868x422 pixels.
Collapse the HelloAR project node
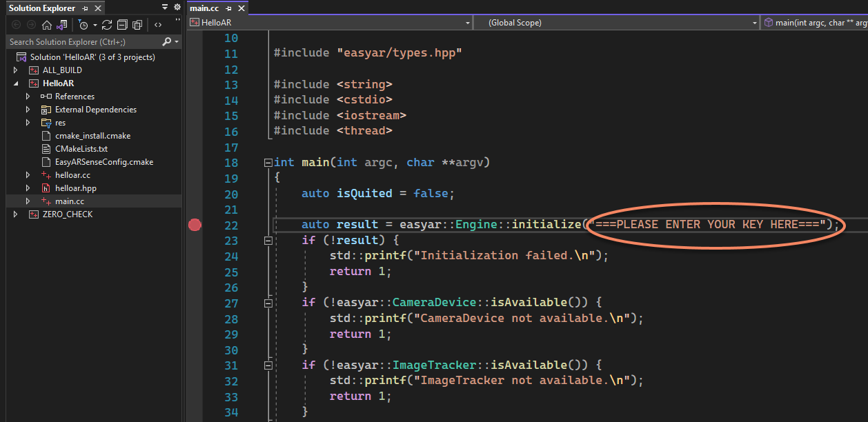pyautogui.click(x=16, y=83)
